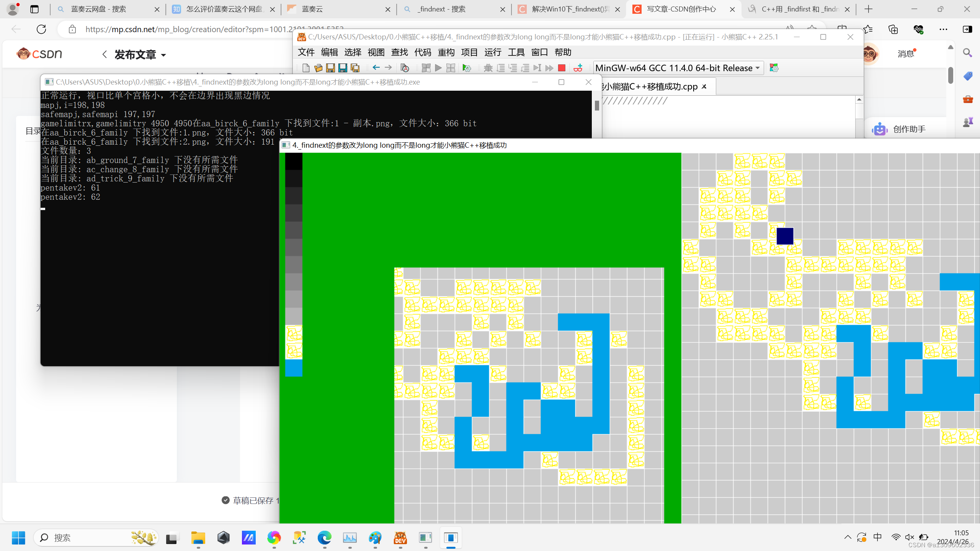Click the Run play icon in 小熊猫C++
Viewport: 980px width, 551px height.
pos(438,68)
